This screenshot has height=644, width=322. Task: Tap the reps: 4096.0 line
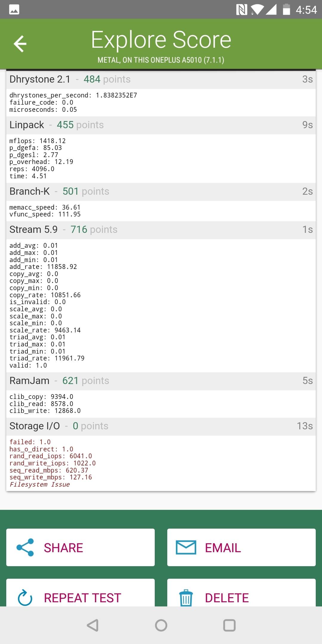pyautogui.click(x=32, y=169)
